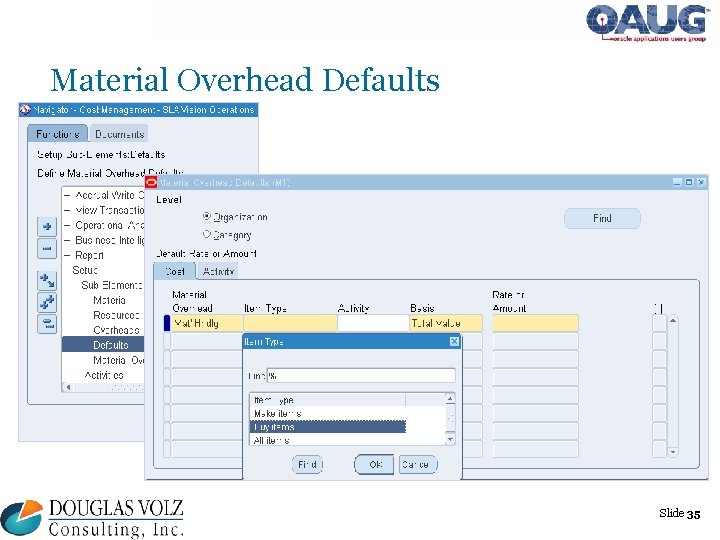Select Report item in Navigator tree
The width and height of the screenshot is (720, 540).
[89, 255]
